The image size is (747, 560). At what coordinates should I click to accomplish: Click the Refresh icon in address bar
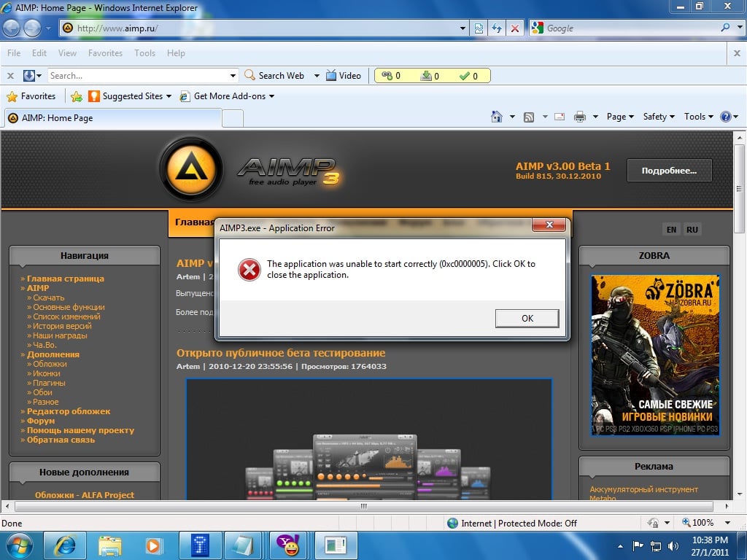[x=497, y=28]
